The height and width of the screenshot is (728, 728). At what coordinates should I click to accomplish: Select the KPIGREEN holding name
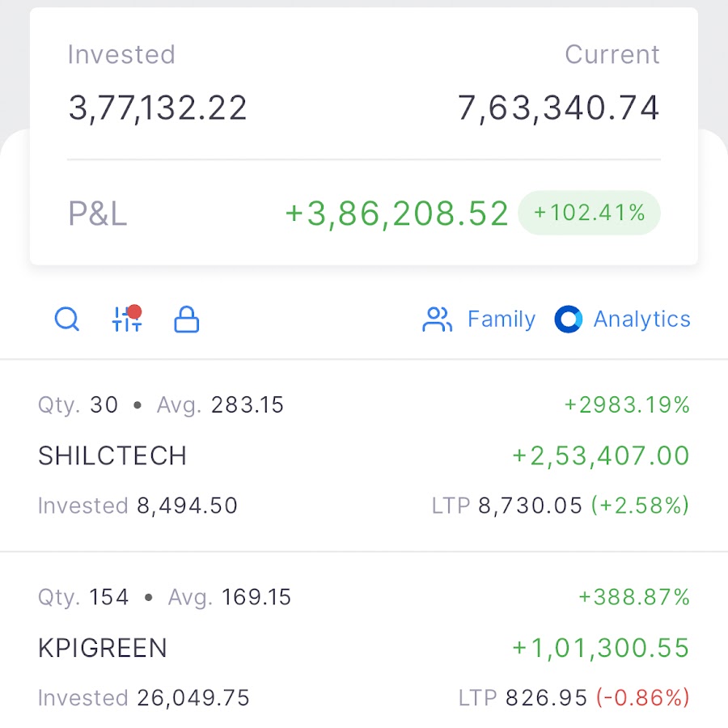[x=102, y=648]
